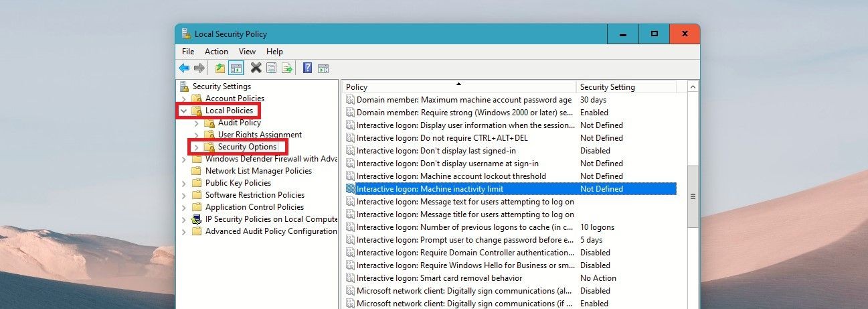Expand the Software Restriction Policies node

pyautogui.click(x=184, y=195)
